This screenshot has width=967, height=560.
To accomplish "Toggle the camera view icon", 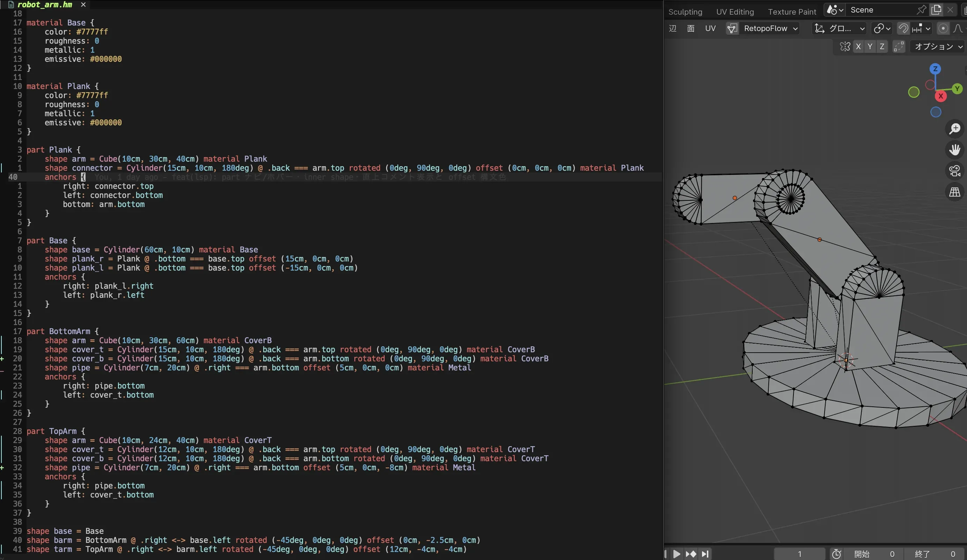I will coord(955,171).
